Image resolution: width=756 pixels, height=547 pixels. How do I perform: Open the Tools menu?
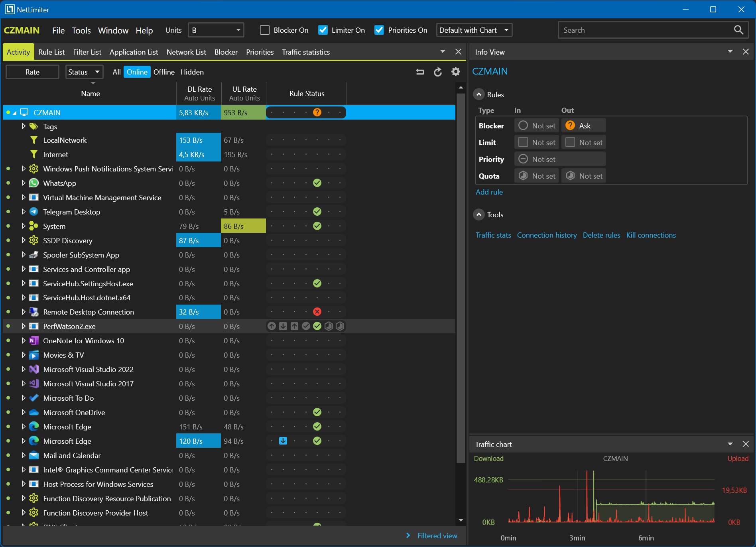[x=81, y=31]
